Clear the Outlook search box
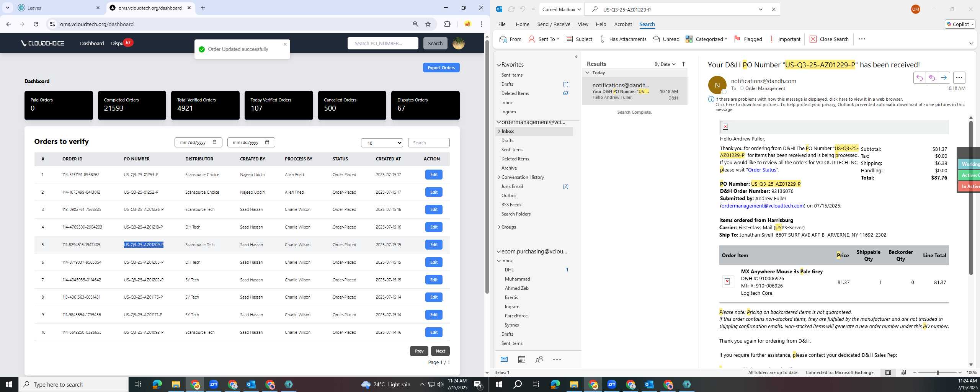The image size is (980, 392). (773, 9)
